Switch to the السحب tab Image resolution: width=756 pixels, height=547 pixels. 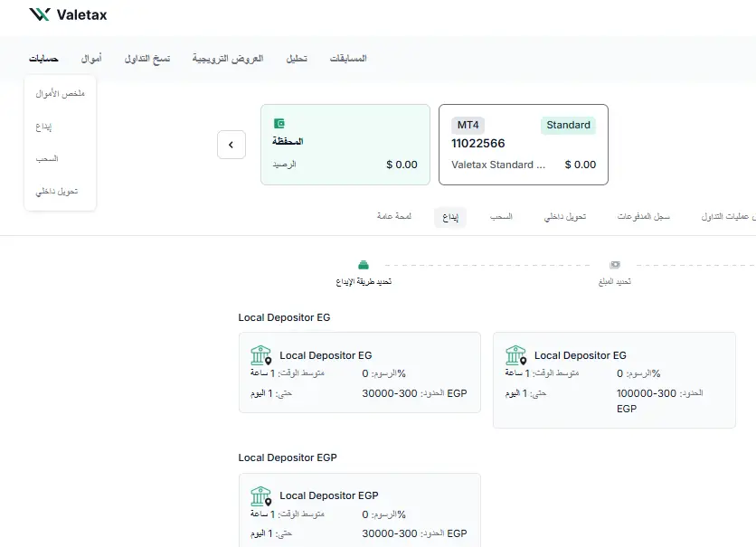[501, 216]
